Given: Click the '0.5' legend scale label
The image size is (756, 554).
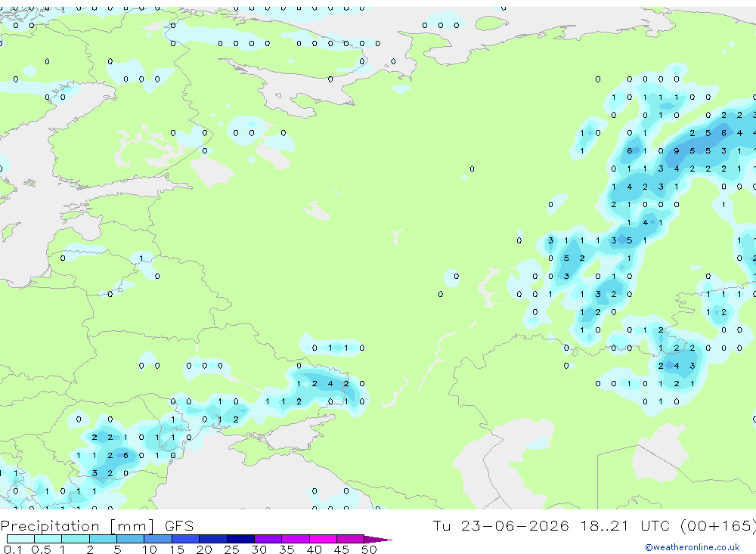Looking at the screenshot, I should [x=41, y=549].
